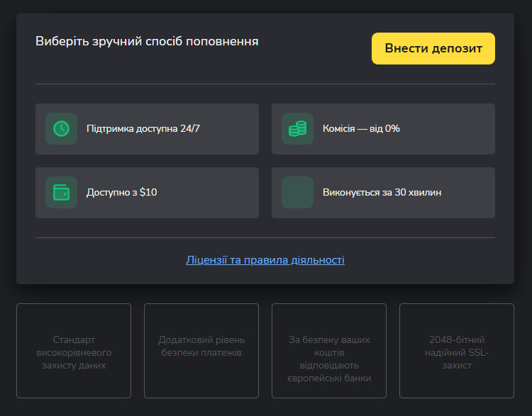This screenshot has height=416, width=532.
Task: Click the '2048-бітний надійний SSL-захист' card
Action: click(x=457, y=352)
